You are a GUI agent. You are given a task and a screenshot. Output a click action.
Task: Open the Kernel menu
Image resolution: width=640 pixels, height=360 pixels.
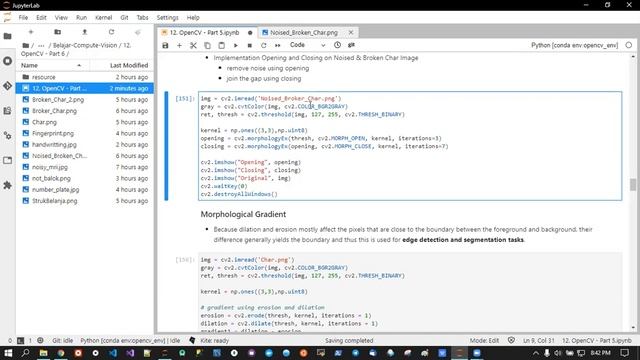(x=104, y=18)
